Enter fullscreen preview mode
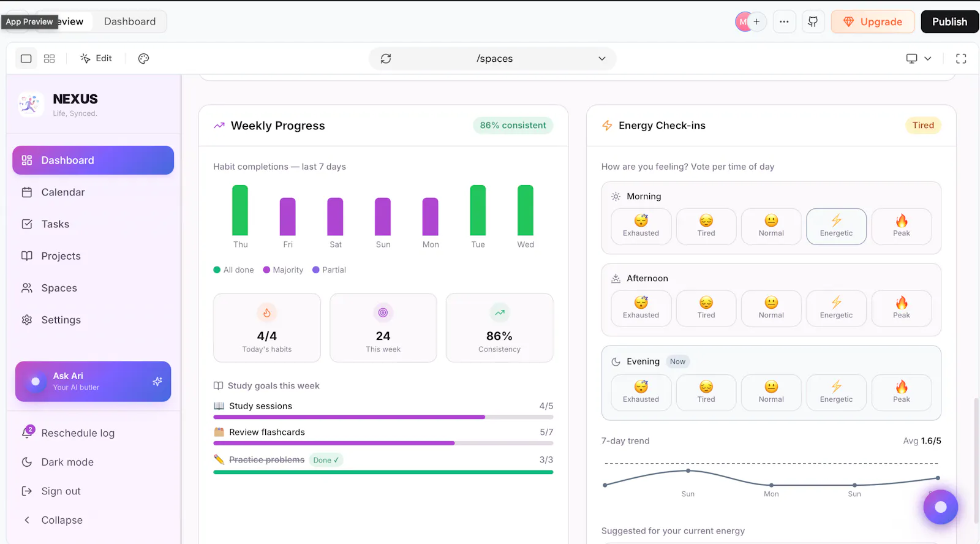Image resolution: width=980 pixels, height=544 pixels. point(961,58)
